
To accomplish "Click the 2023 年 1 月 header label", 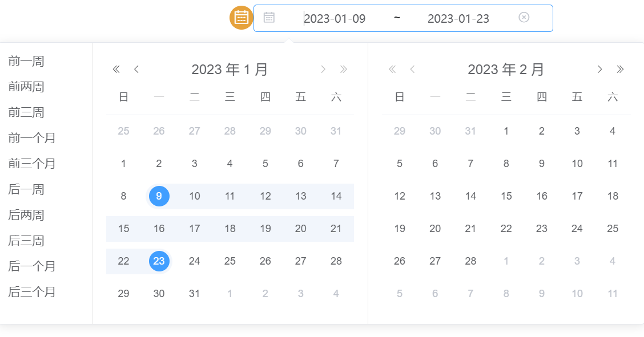I will coord(230,70).
